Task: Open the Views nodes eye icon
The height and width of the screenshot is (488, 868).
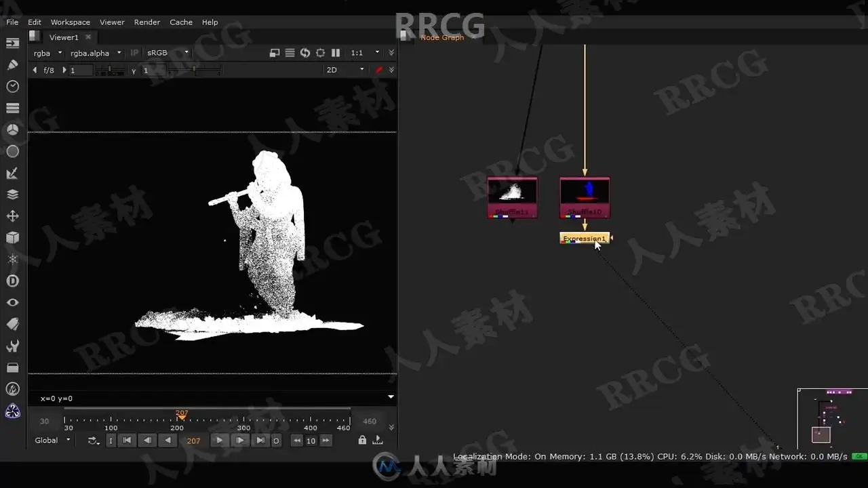Action: point(12,302)
